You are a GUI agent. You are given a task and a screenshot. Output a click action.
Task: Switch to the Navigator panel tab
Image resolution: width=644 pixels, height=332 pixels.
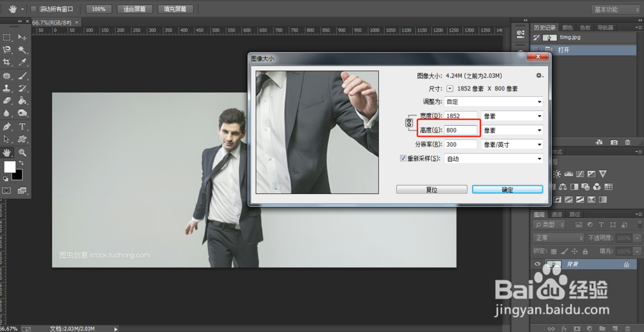point(605,28)
